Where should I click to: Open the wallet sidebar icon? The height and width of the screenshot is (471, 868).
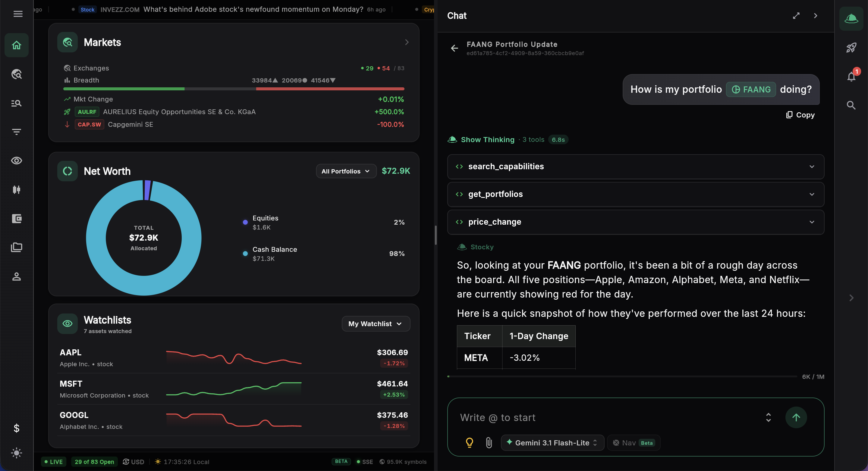(17, 219)
